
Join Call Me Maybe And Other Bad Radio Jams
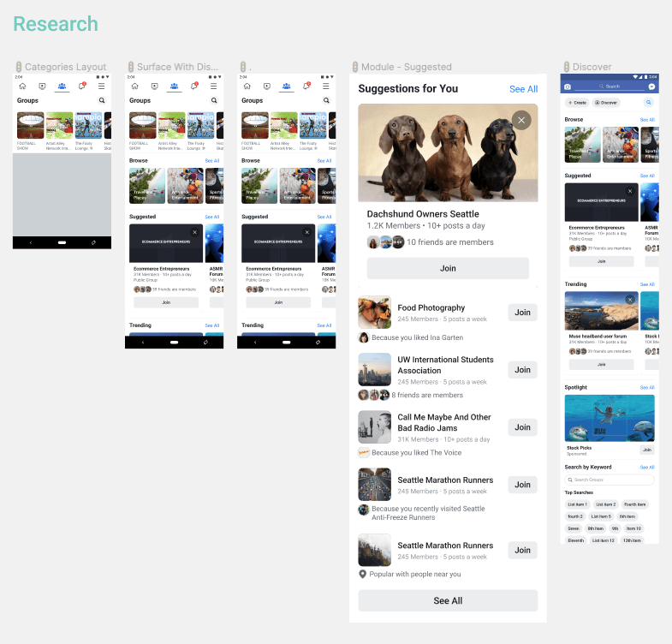coord(522,427)
